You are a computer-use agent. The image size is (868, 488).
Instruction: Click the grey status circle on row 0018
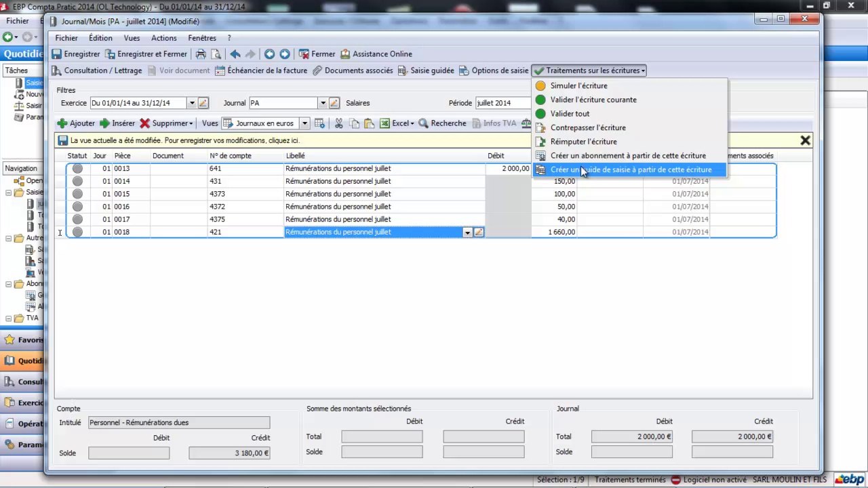coord(77,232)
